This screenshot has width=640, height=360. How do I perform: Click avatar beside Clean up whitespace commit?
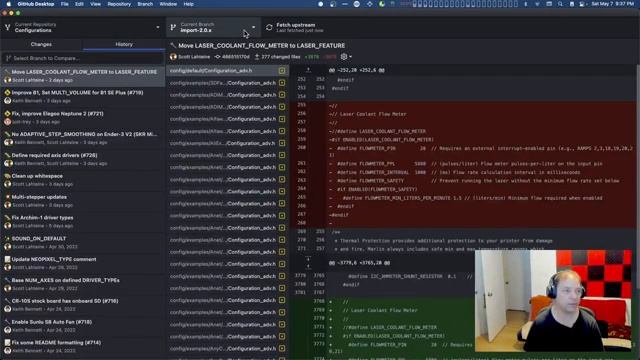[7, 184]
